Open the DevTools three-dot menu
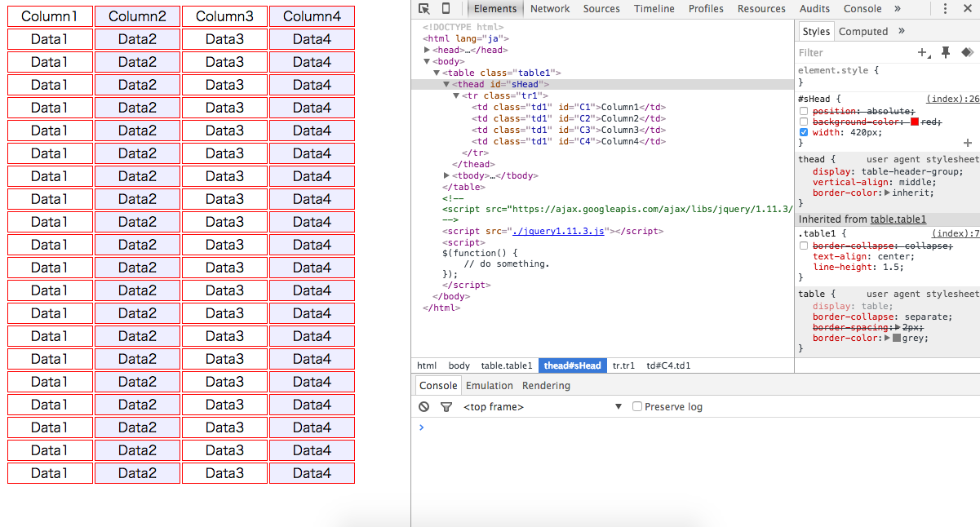980x527 pixels. pos(946,9)
